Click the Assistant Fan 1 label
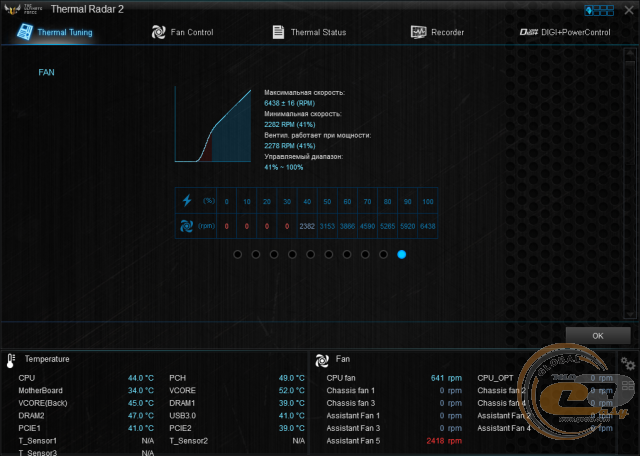 click(x=353, y=416)
